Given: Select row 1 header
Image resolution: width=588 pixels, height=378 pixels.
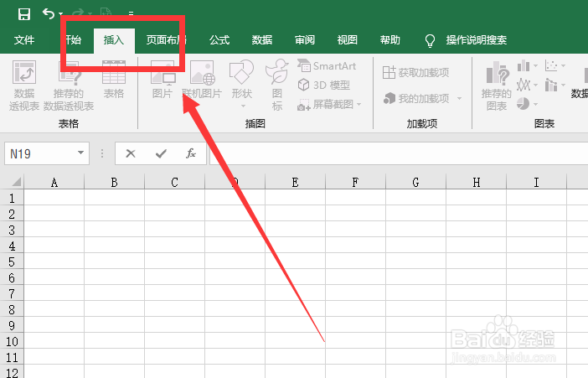Looking at the screenshot, I should pos(12,198).
